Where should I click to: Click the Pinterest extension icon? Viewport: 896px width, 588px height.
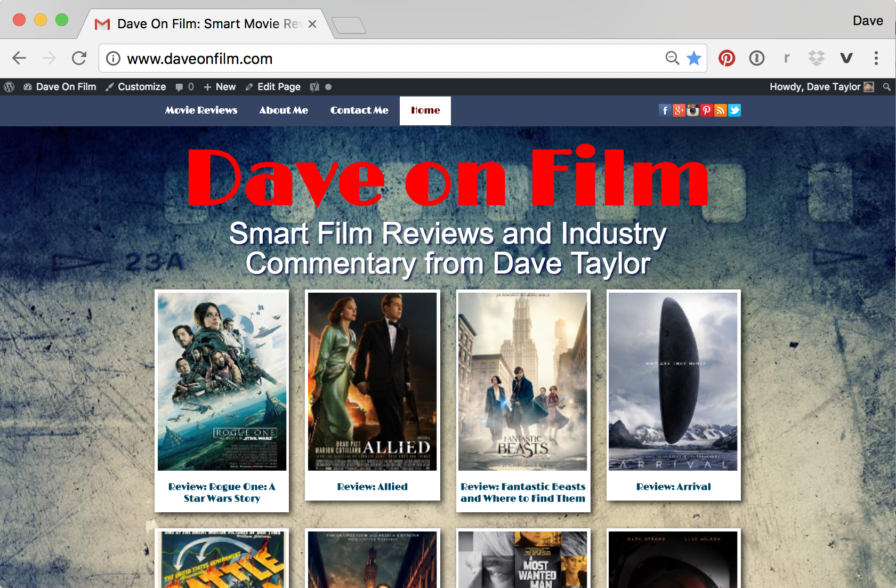click(727, 58)
